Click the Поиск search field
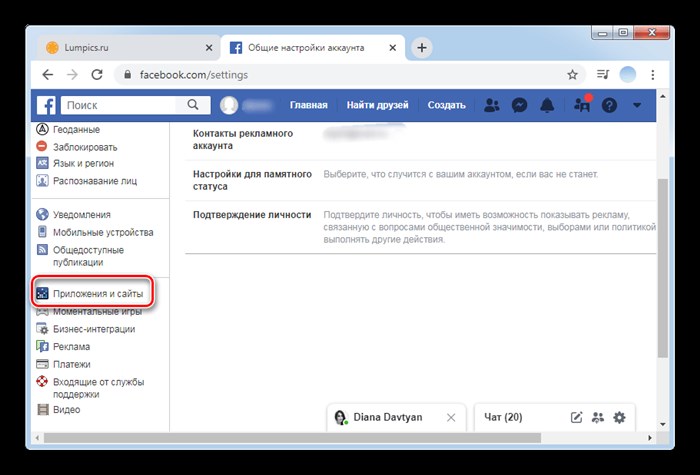Viewport: 700px width, 475px height. [x=121, y=105]
